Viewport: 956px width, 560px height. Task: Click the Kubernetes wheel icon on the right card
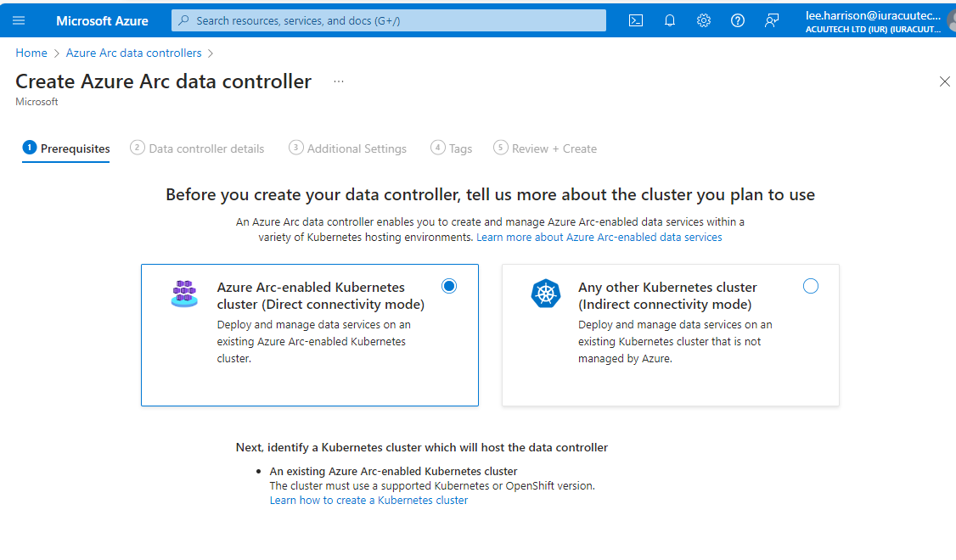tap(546, 294)
